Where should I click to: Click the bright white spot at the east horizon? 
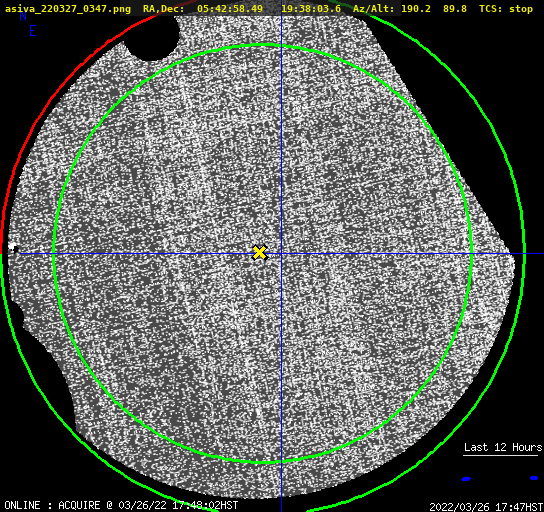13,248
